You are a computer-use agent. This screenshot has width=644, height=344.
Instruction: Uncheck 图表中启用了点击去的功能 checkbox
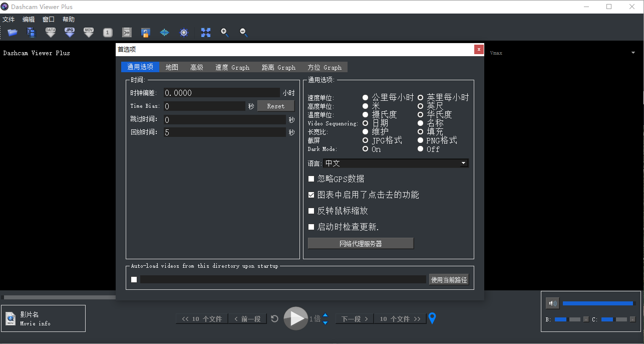point(311,195)
